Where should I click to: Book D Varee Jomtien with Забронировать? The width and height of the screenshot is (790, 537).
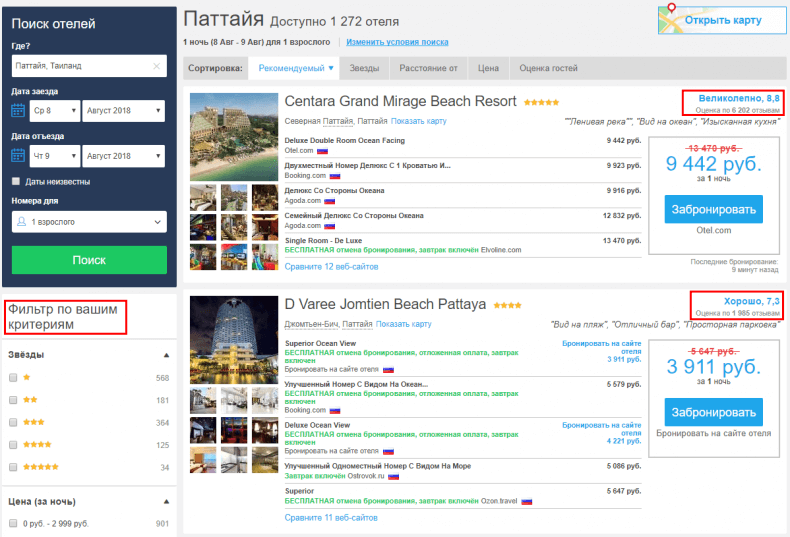tap(713, 412)
